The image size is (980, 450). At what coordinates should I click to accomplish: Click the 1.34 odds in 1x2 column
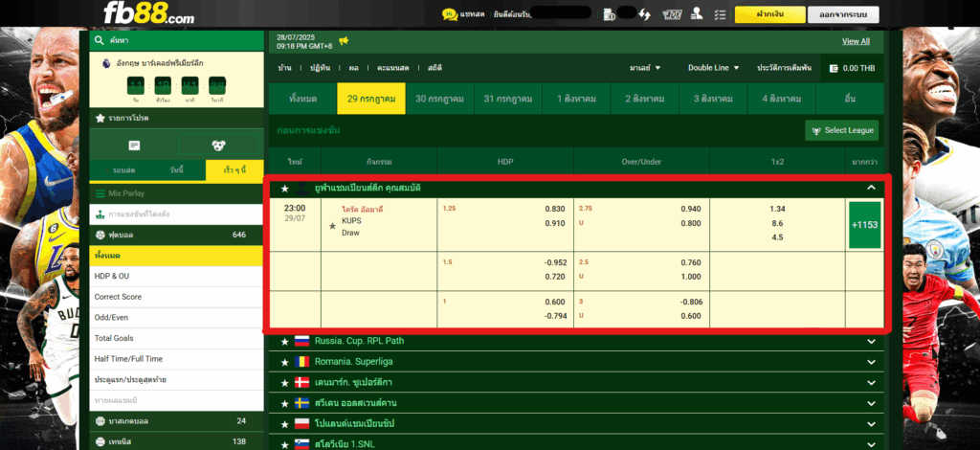[777, 209]
